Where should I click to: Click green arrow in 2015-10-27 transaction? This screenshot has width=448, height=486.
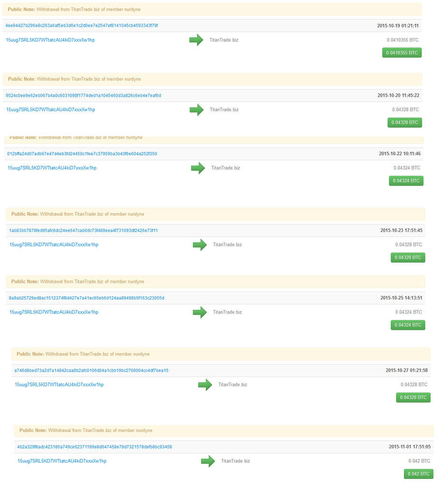205,385
